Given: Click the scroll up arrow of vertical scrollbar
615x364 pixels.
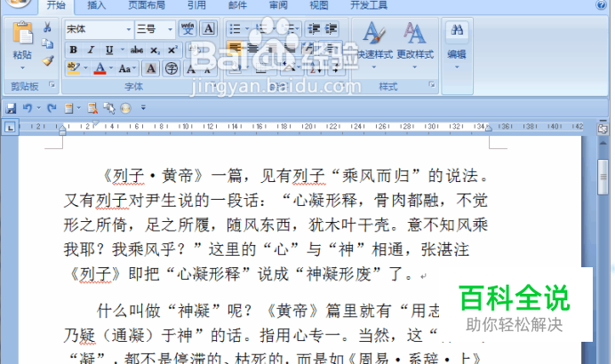Looking at the screenshot, I should (x=603, y=144).
